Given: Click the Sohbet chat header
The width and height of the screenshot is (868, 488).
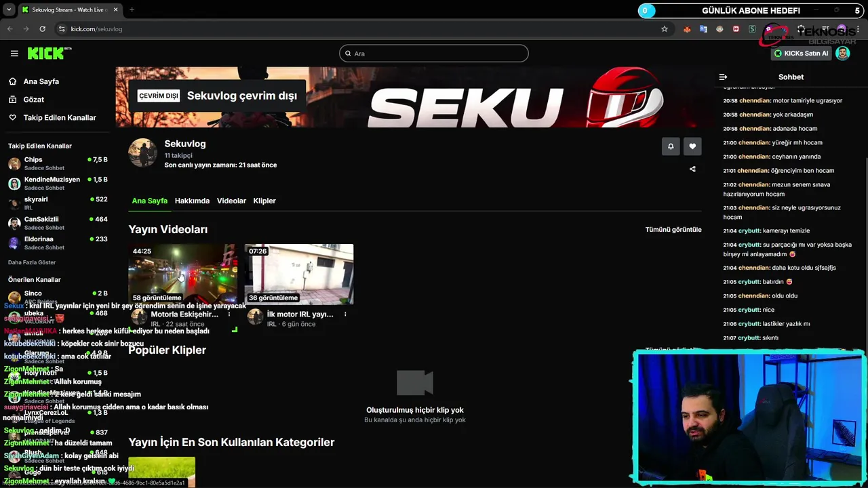Looking at the screenshot, I should point(791,77).
